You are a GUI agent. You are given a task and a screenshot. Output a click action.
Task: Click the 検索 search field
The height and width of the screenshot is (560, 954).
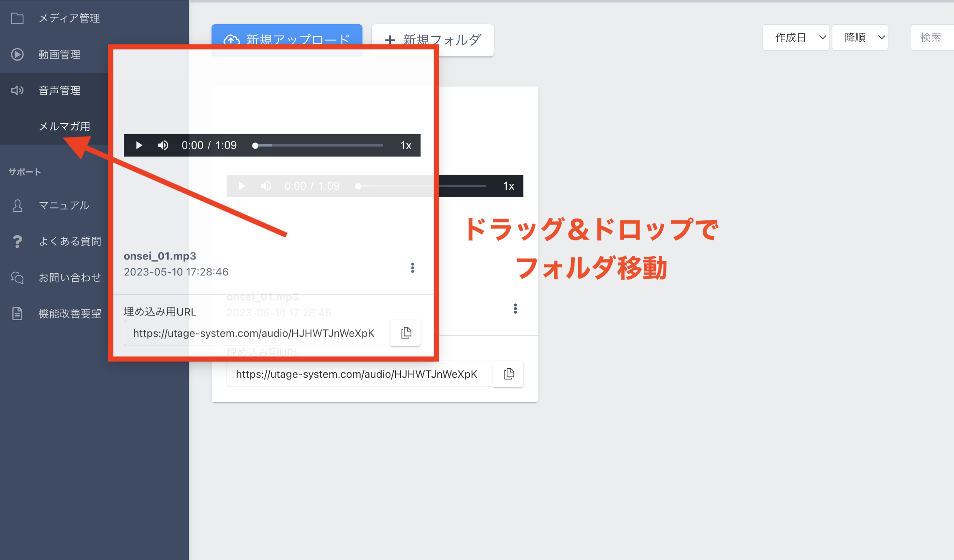(x=932, y=38)
